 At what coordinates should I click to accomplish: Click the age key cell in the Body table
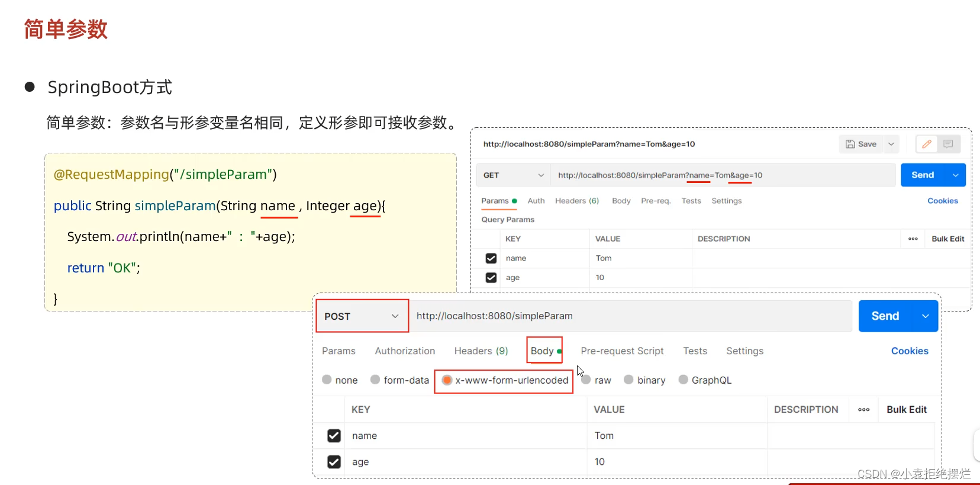tap(466, 462)
